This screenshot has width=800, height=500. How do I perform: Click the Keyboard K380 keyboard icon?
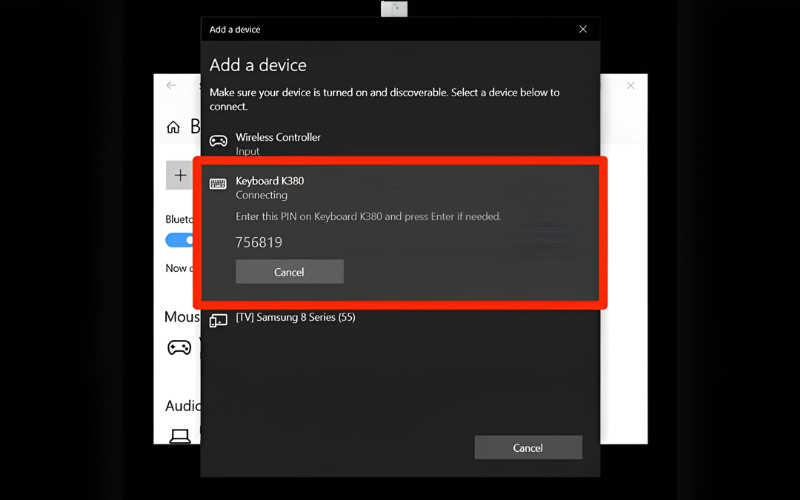click(x=218, y=184)
